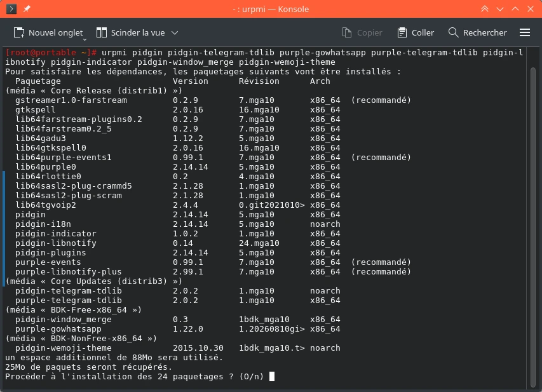Click the BDK-NonFree-x86_64 media line
Viewport: 542px width, 392px height.
pos(81,339)
